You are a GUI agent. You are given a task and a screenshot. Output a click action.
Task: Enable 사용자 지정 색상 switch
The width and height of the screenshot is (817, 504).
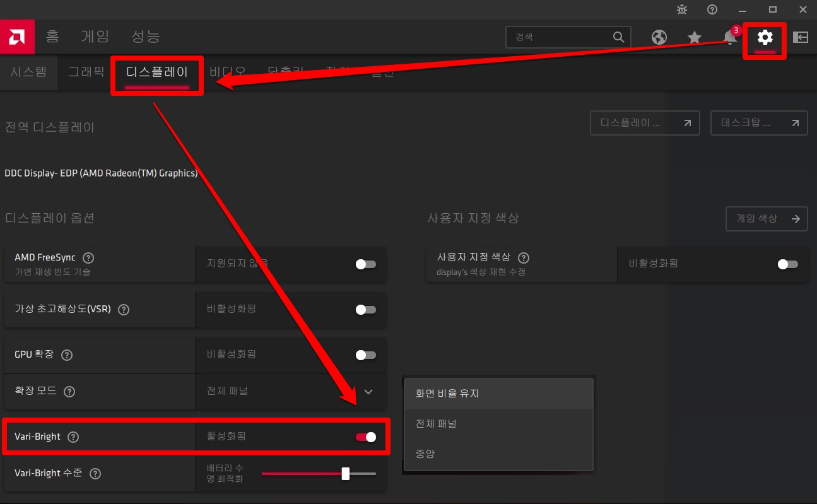(x=788, y=264)
